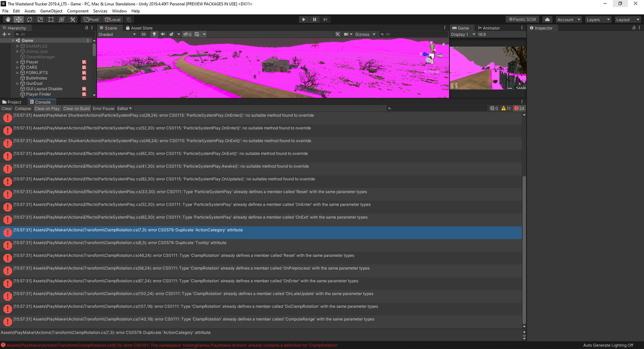Screen dimensions: 644x349
Task: Open the Component menu
Action: coord(77,11)
